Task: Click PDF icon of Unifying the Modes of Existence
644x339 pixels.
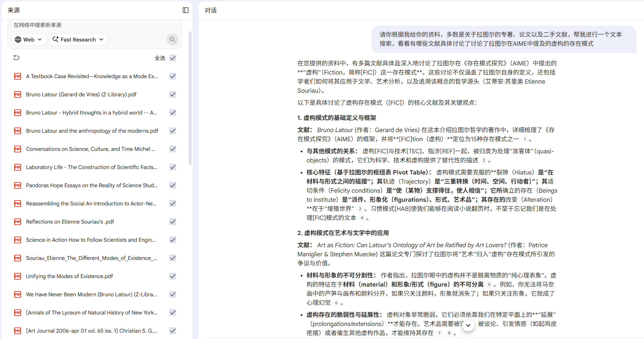Action: click(x=18, y=276)
